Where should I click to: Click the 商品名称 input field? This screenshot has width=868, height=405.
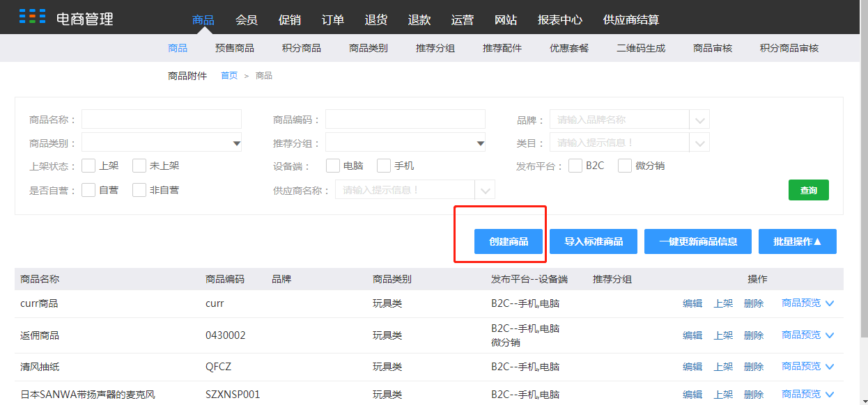[x=162, y=119]
